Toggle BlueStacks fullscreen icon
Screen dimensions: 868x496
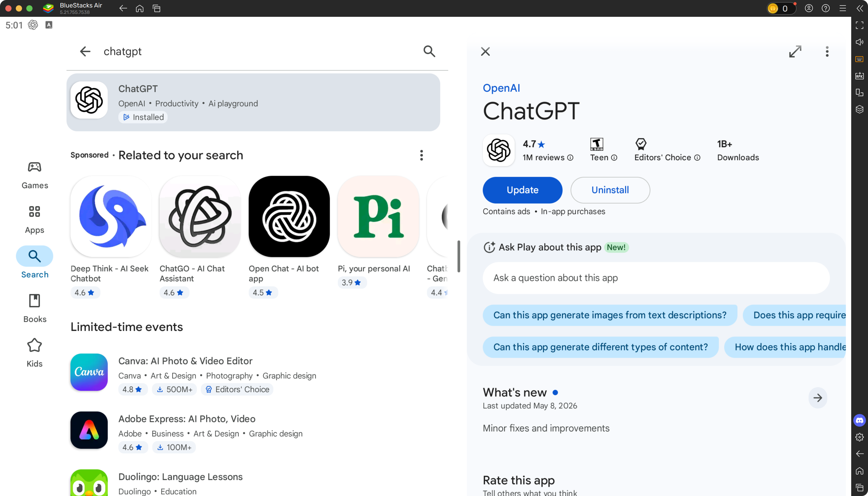(x=860, y=25)
